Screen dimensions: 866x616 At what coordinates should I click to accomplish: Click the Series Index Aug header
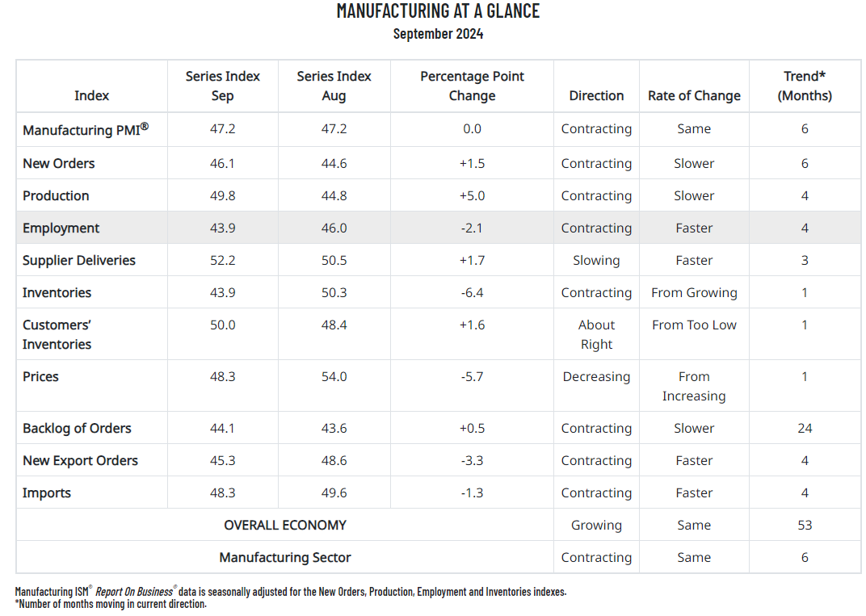[x=334, y=86]
